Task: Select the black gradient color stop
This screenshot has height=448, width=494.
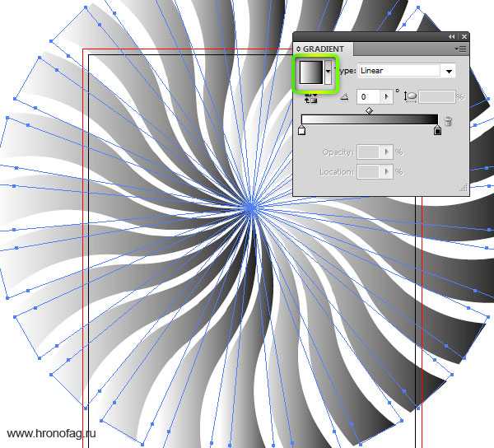Action: point(437,130)
